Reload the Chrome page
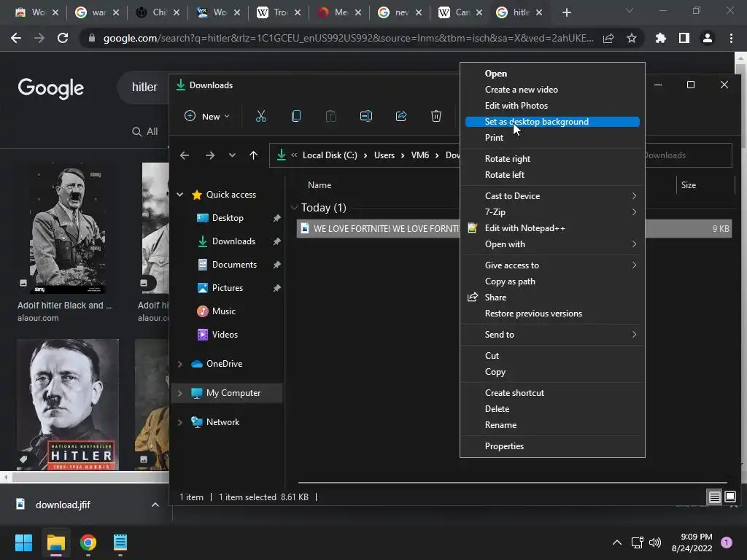The width and height of the screenshot is (747, 560). 63,39
